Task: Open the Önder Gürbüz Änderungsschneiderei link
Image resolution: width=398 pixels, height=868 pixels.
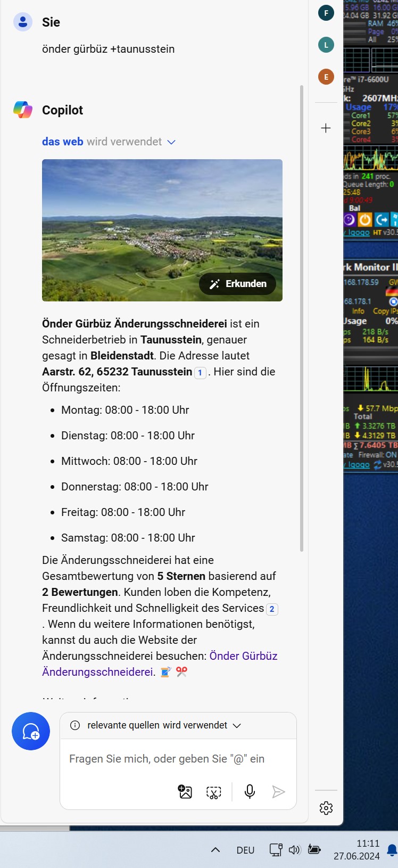Action: click(x=160, y=664)
